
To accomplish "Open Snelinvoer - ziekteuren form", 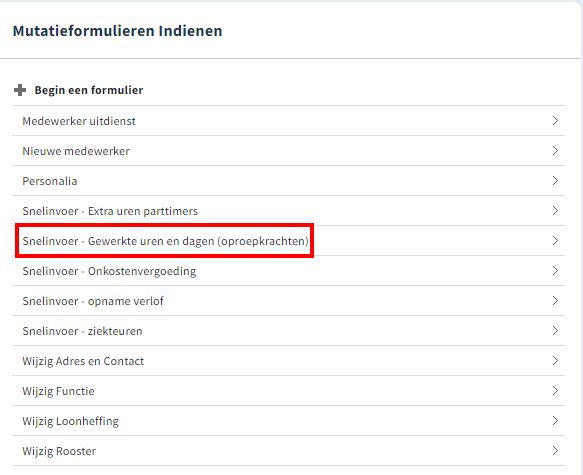I will (288, 331).
